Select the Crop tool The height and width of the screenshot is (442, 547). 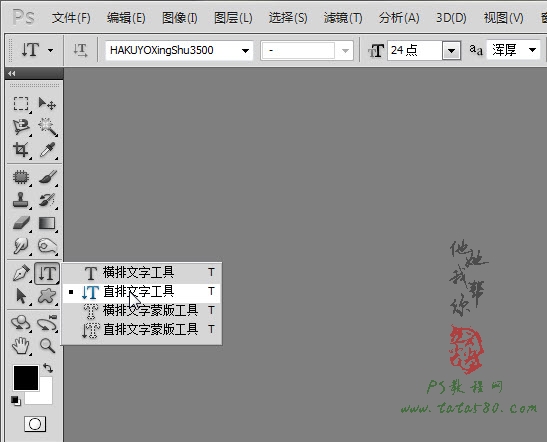tap(21, 150)
